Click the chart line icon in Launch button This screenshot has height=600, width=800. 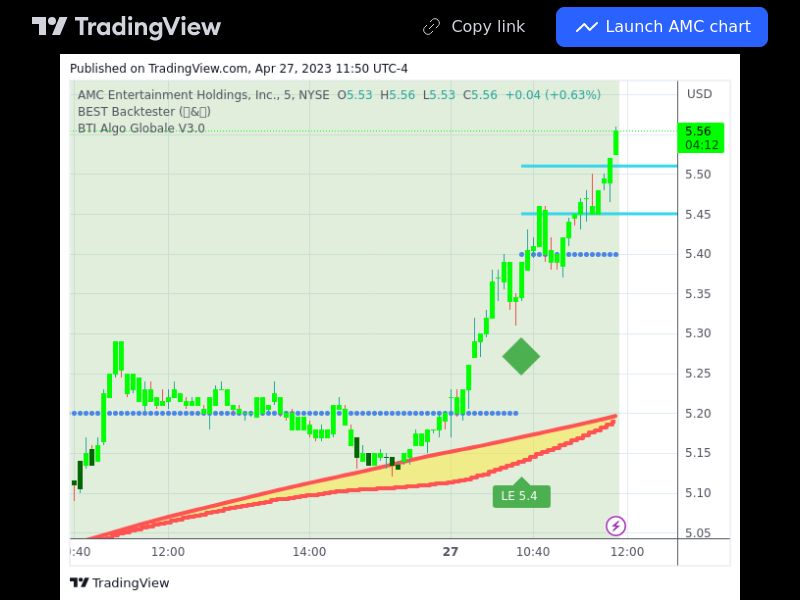(587, 27)
